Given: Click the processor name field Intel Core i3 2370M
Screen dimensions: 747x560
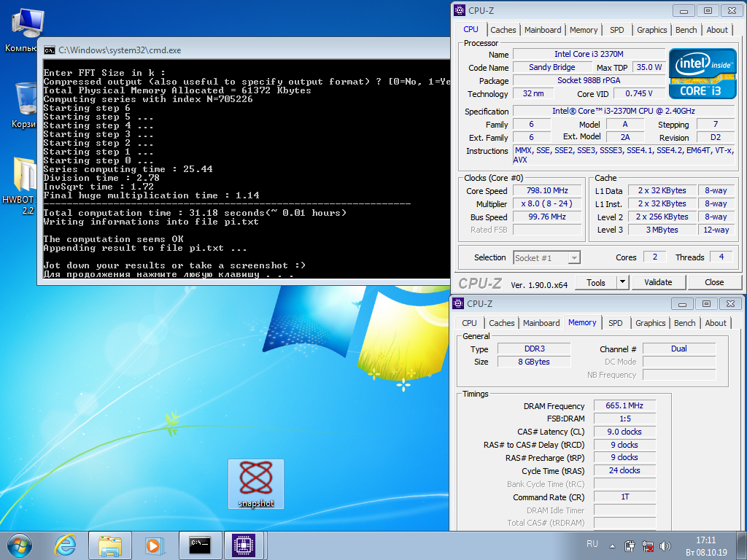Looking at the screenshot, I should tap(589, 54).
